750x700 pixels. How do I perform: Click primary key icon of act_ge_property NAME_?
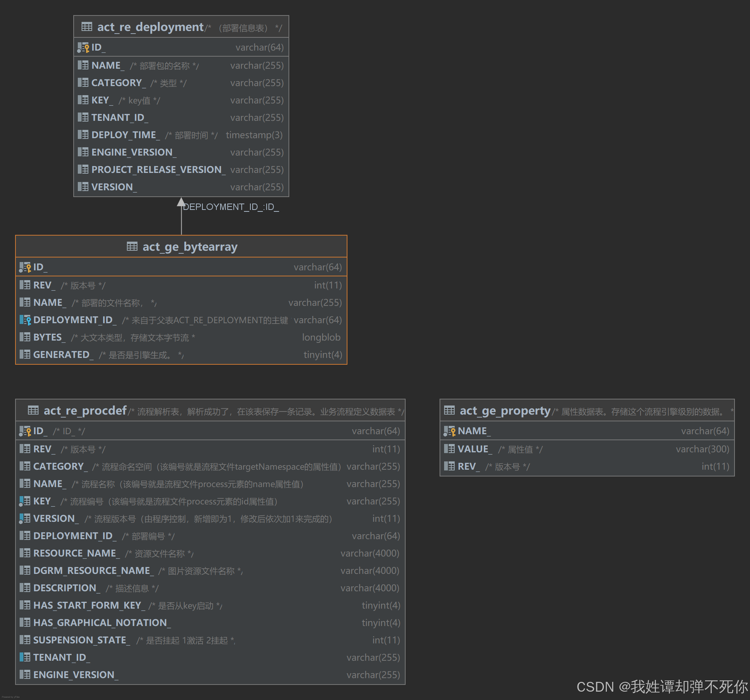(449, 431)
